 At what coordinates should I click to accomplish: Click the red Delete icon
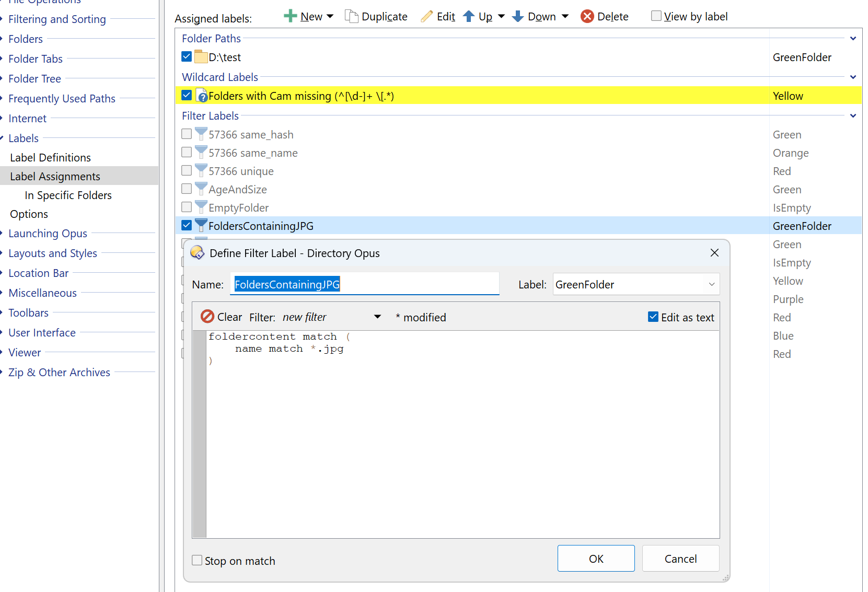pyautogui.click(x=587, y=16)
